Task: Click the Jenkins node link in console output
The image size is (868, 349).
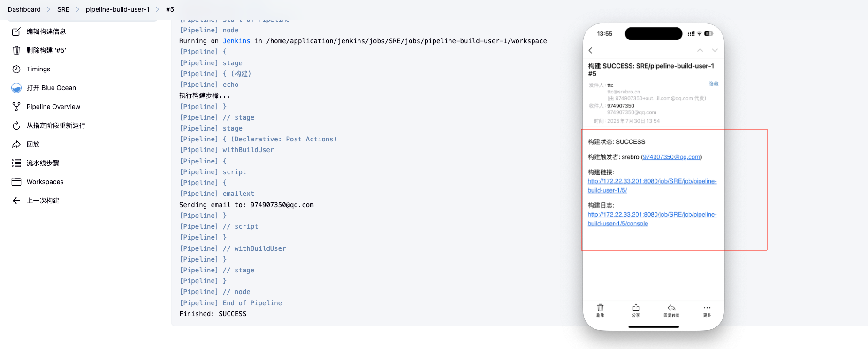Action: 236,41
